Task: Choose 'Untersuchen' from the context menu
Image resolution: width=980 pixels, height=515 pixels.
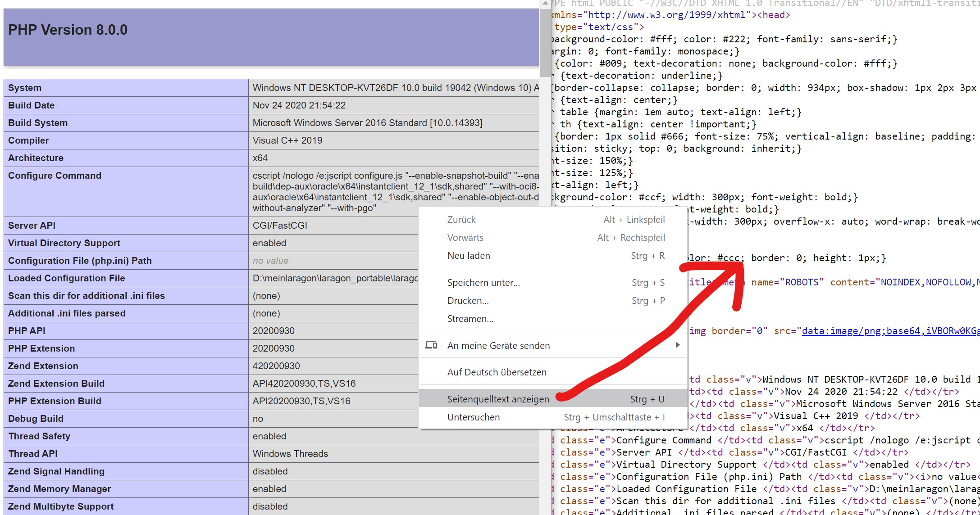Action: click(553, 417)
